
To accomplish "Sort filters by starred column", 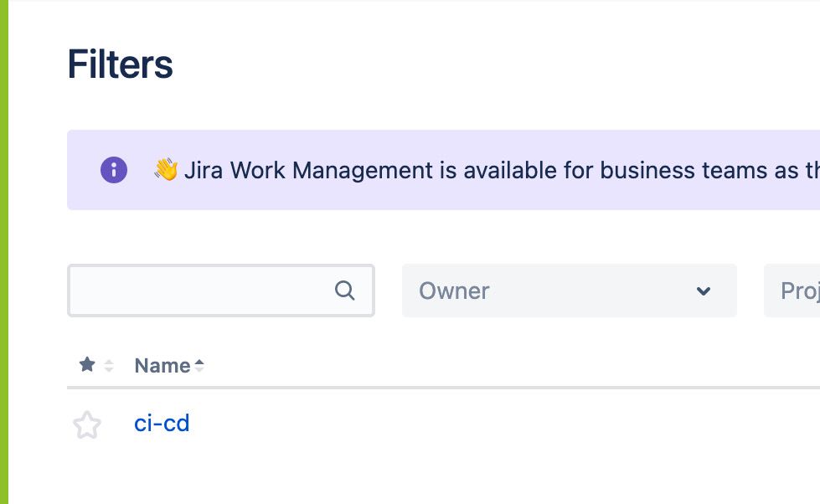I will point(95,364).
